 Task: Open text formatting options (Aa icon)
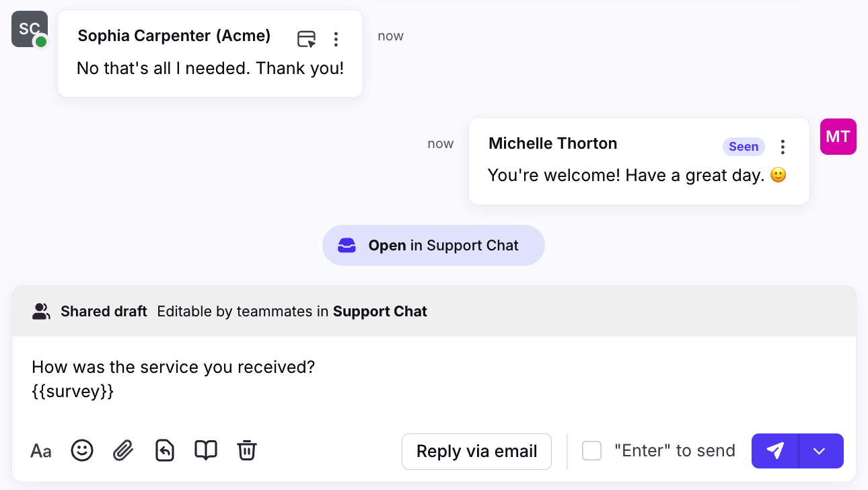coord(41,451)
